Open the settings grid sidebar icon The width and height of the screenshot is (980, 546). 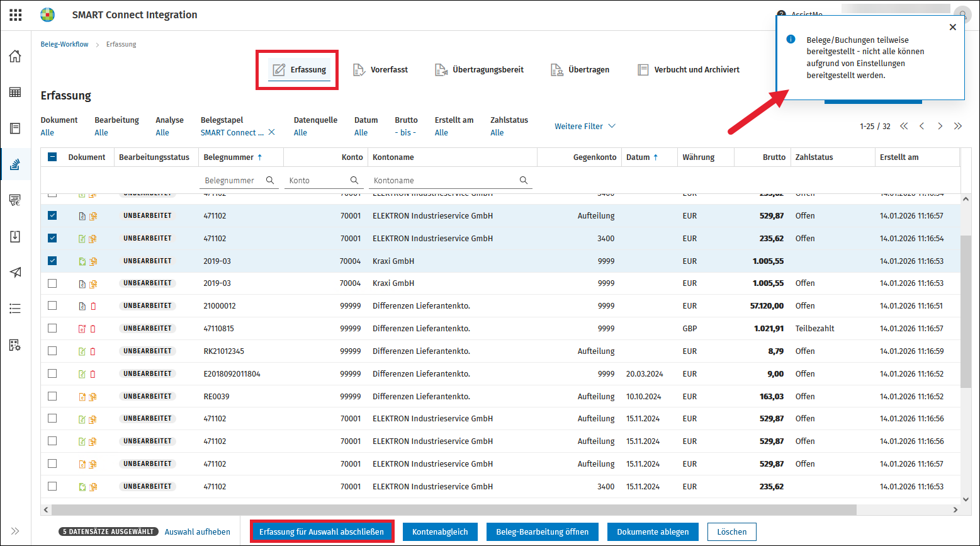click(15, 344)
